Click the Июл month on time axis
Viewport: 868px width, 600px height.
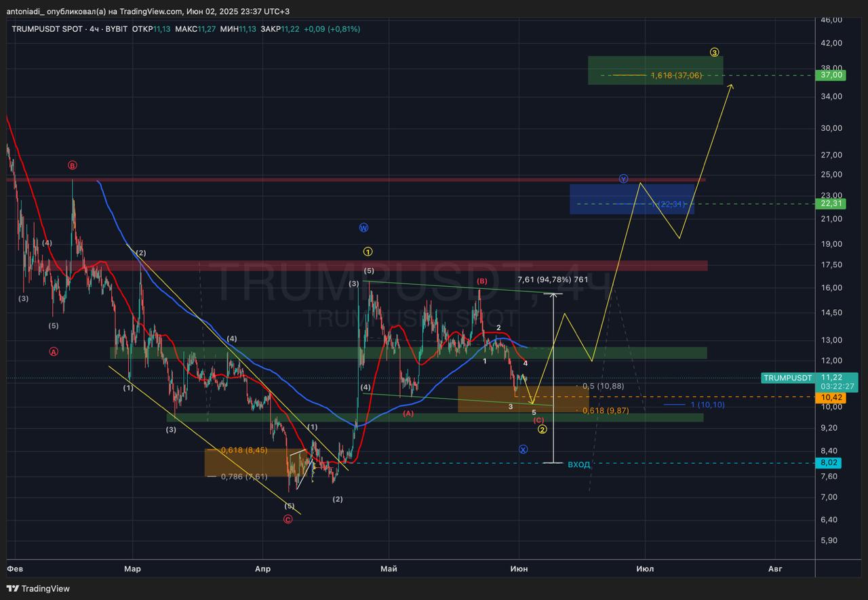tap(645, 569)
